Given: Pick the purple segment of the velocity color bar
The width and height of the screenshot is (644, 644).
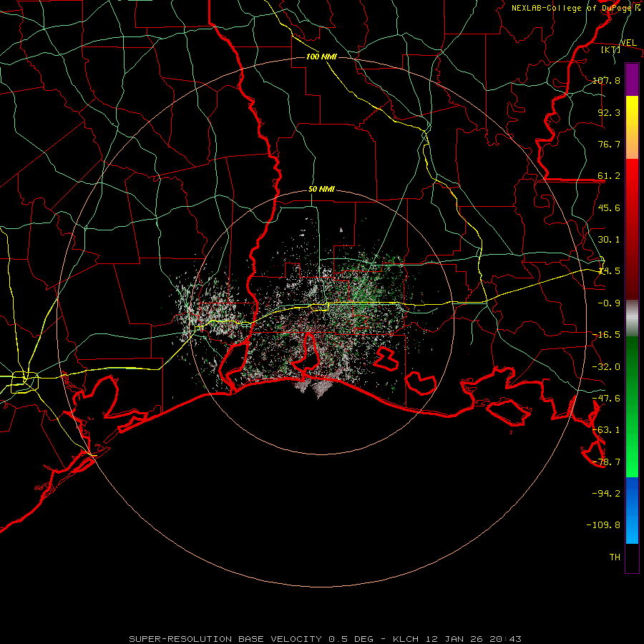Looking at the screenshot, I should point(632,79).
